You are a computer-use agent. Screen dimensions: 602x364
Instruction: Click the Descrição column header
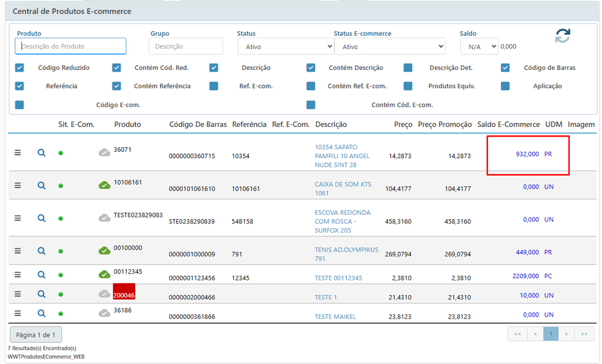click(331, 125)
